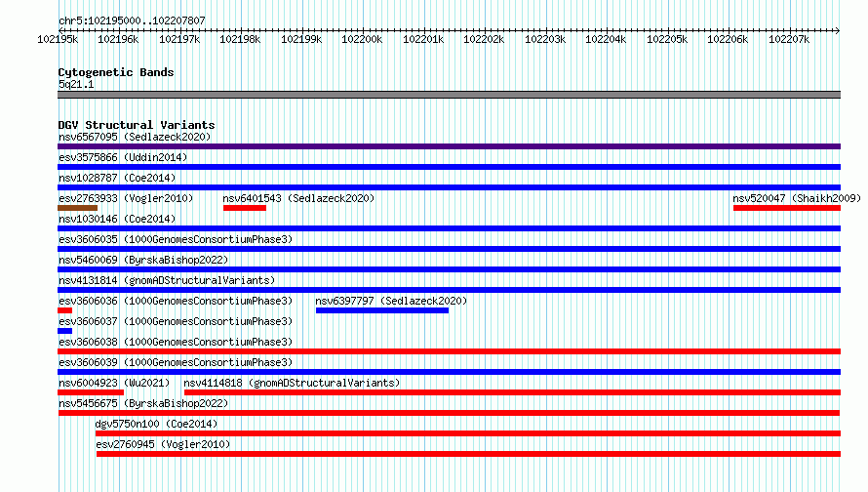The height and width of the screenshot is (492, 868).
Task: Click the blue esv3606035 variant bar
Action: point(449,249)
